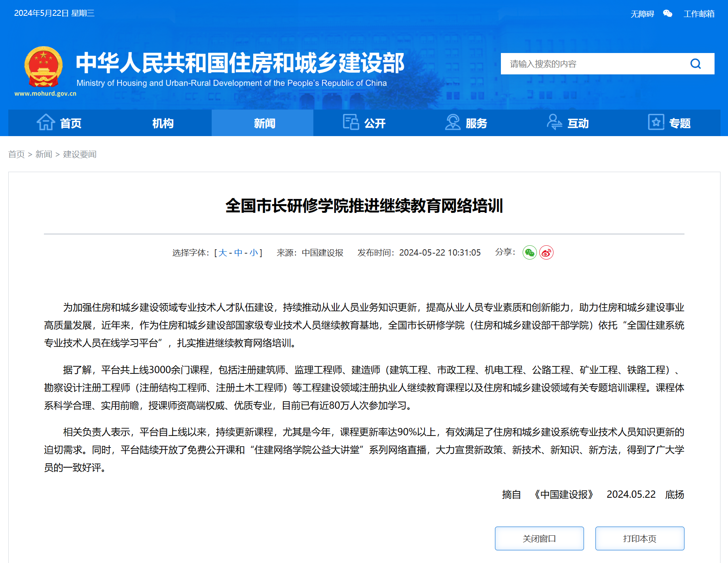Image resolution: width=728 pixels, height=563 pixels.
Task: Click 建设要闻 in the breadcrumb
Action: (80, 154)
